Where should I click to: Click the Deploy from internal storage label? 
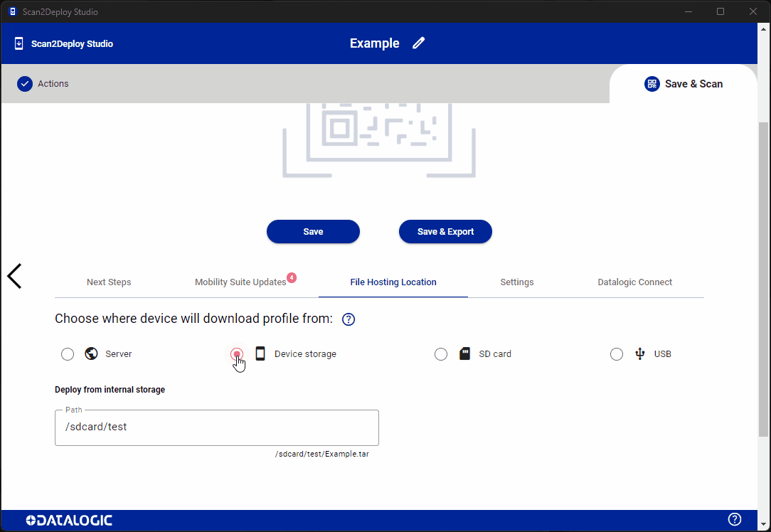pyautogui.click(x=110, y=390)
